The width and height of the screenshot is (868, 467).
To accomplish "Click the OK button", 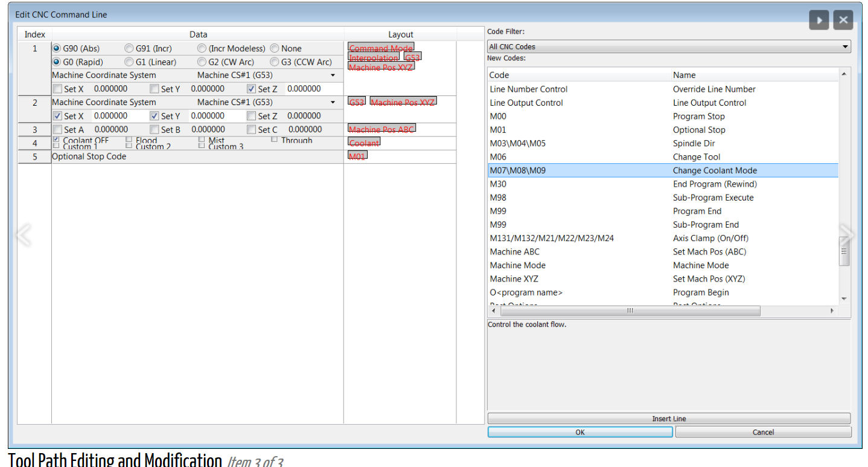I will click(579, 432).
